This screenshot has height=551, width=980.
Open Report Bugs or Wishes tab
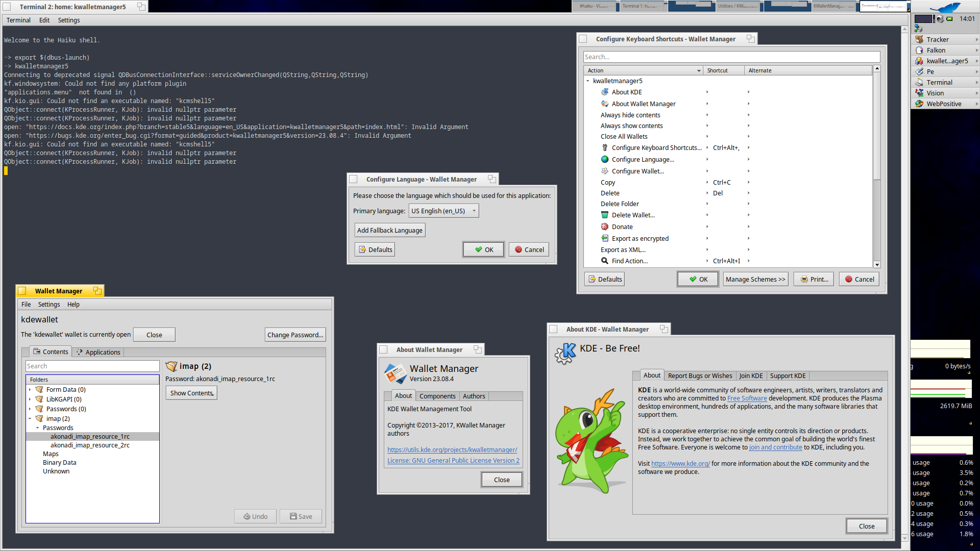tap(700, 375)
